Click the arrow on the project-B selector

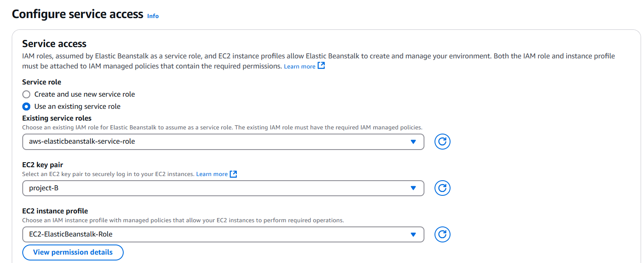tap(413, 188)
